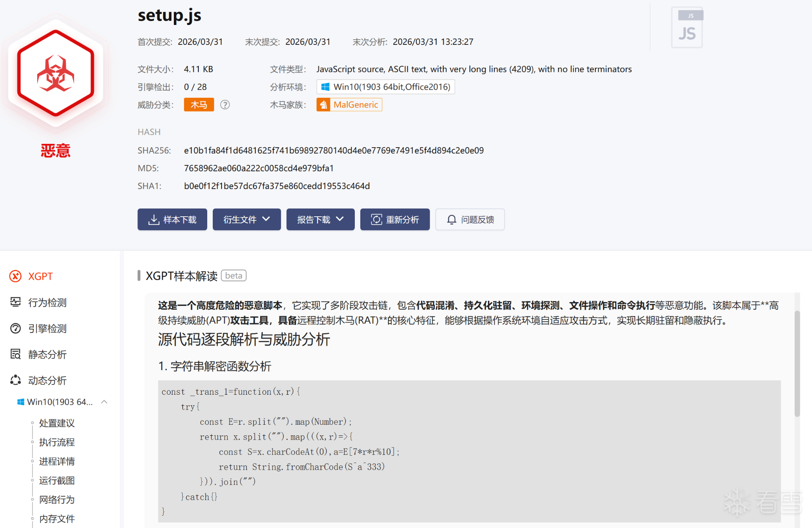The width and height of the screenshot is (812, 528).
Task: Click the 样本下载 button
Action: [172, 219]
